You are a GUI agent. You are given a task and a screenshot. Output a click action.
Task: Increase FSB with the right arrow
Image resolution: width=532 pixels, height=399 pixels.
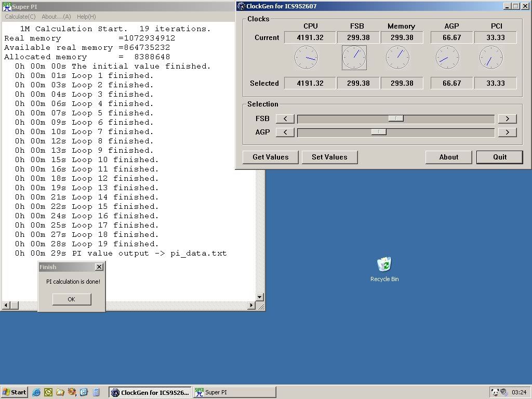pyautogui.click(x=507, y=119)
